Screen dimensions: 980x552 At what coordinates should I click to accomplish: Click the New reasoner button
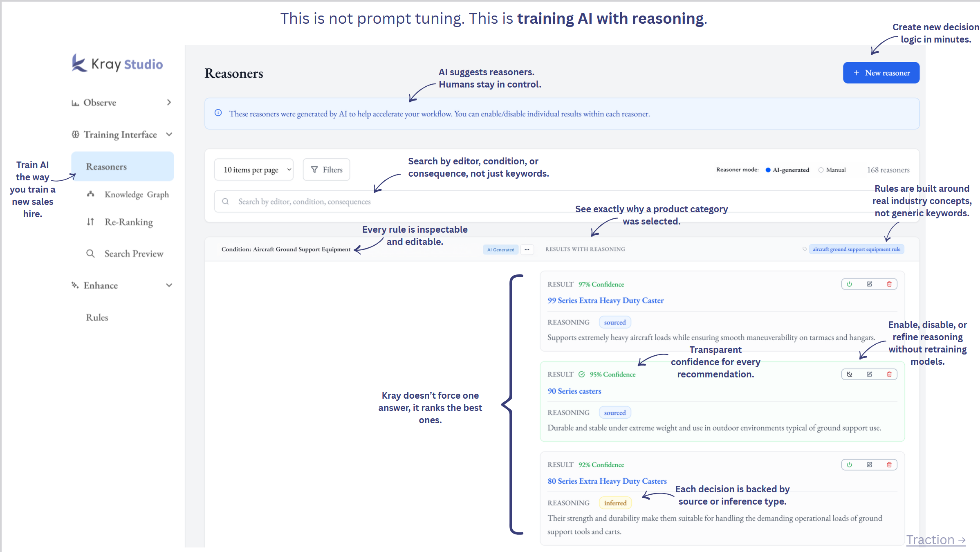(881, 72)
